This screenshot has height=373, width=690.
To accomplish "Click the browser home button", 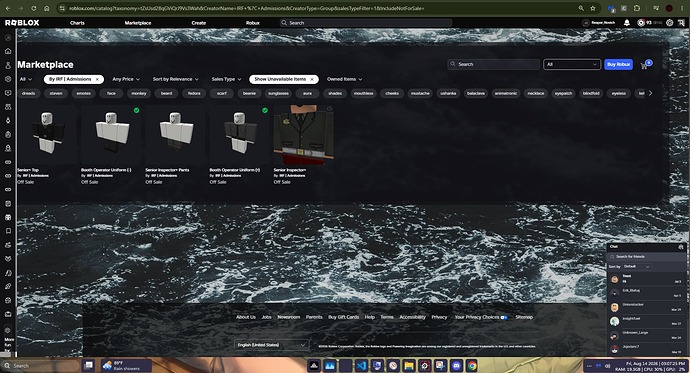I will [x=47, y=8].
